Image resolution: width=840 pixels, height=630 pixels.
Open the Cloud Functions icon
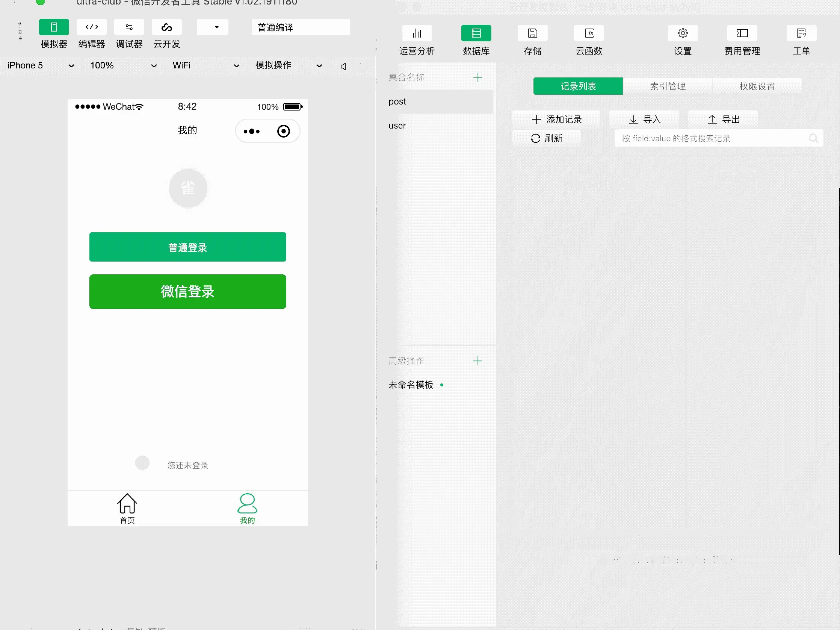(x=589, y=33)
